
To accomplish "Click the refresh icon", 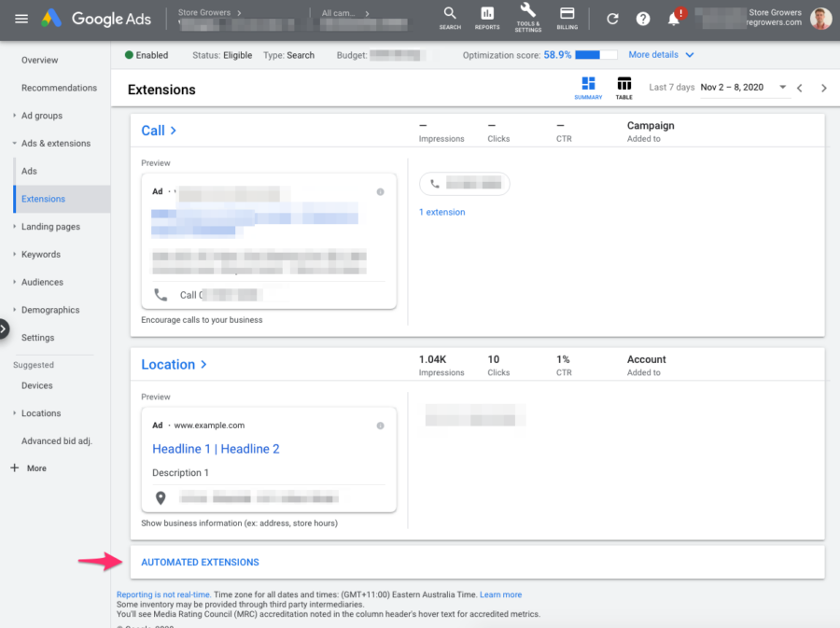I will [x=613, y=19].
